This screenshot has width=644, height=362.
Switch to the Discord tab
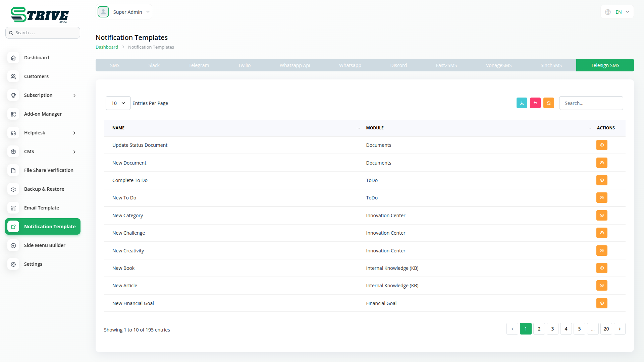tap(398, 65)
